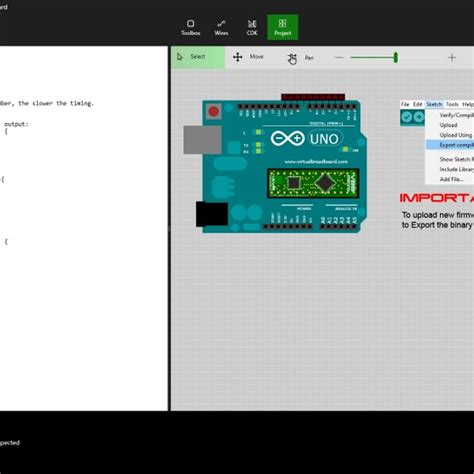This screenshot has width=474, height=474.
Task: Click the 'output:' line in code editor
Action: click(16, 124)
